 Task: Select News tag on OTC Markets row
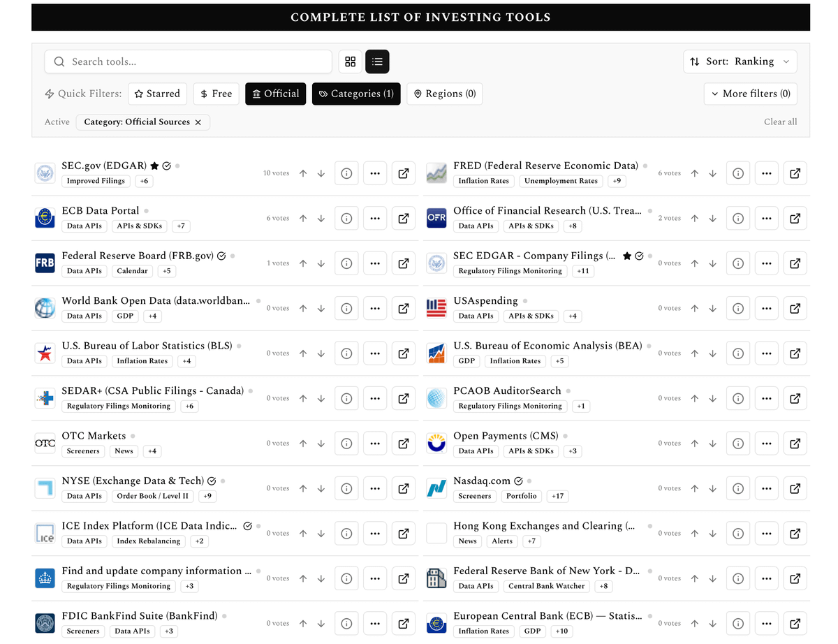[x=124, y=451]
